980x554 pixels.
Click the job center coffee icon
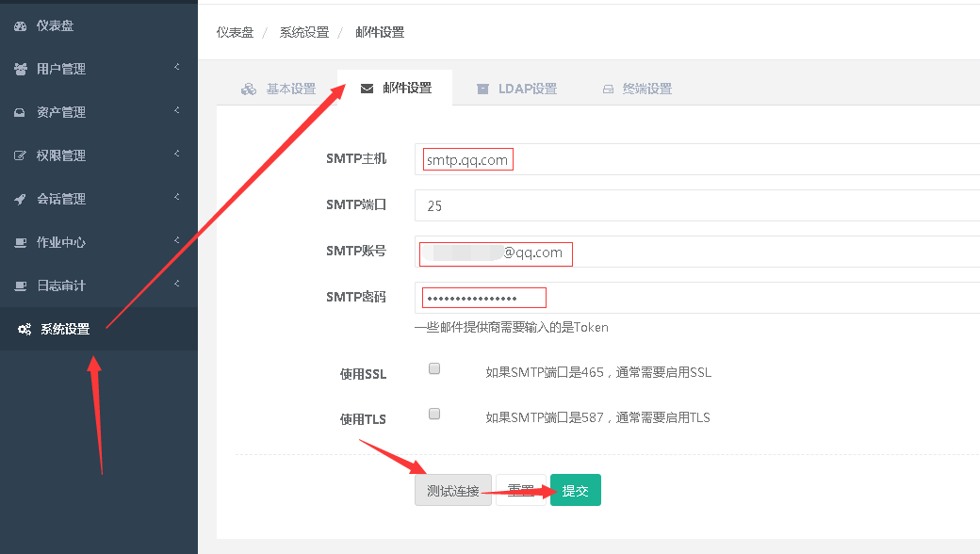point(21,243)
